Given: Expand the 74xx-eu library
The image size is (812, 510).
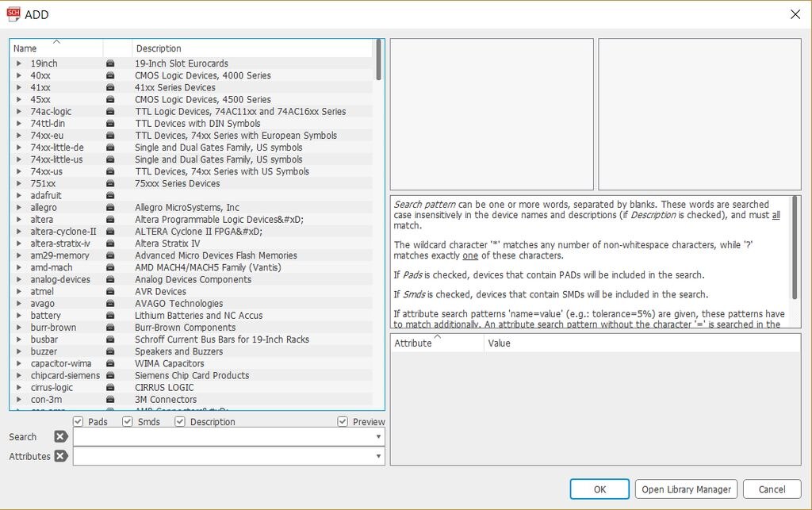Looking at the screenshot, I should click(x=19, y=135).
